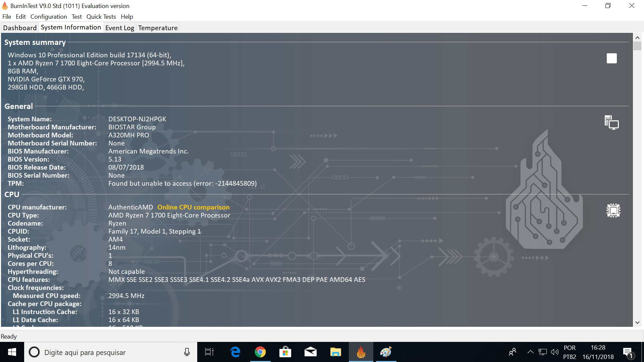Click the CPU chip section icon
Viewport: 644px width, 362px height.
(613, 210)
